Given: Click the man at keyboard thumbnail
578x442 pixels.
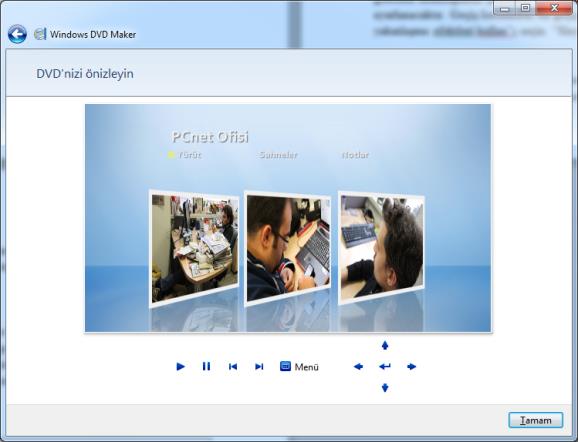Looking at the screenshot, I should (382, 249).
